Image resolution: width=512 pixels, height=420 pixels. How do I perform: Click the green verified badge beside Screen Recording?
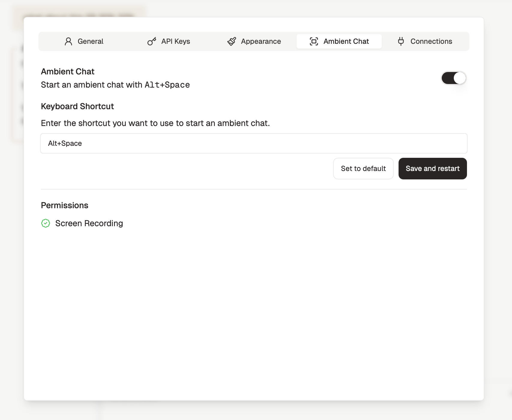tap(46, 223)
